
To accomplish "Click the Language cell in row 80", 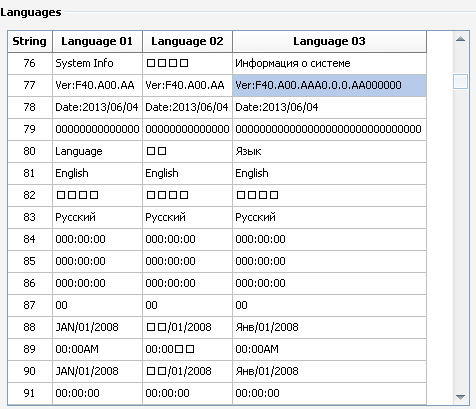I will (x=97, y=151).
